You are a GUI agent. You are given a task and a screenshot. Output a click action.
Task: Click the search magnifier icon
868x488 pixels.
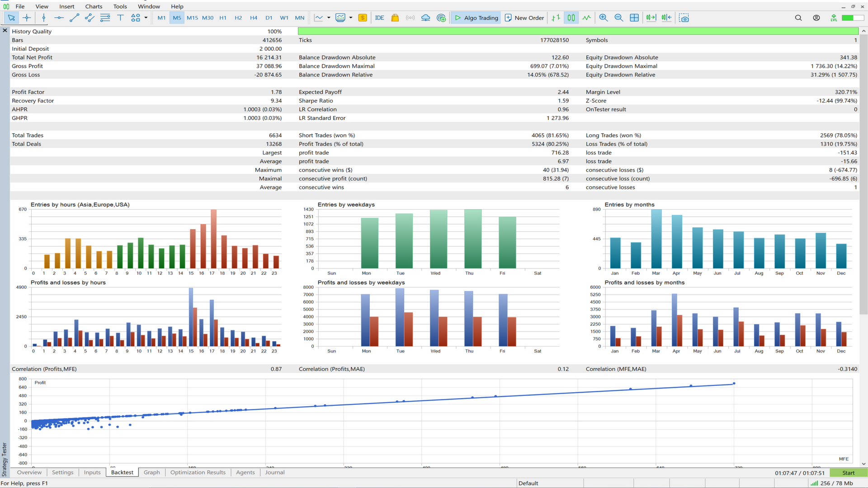(798, 18)
